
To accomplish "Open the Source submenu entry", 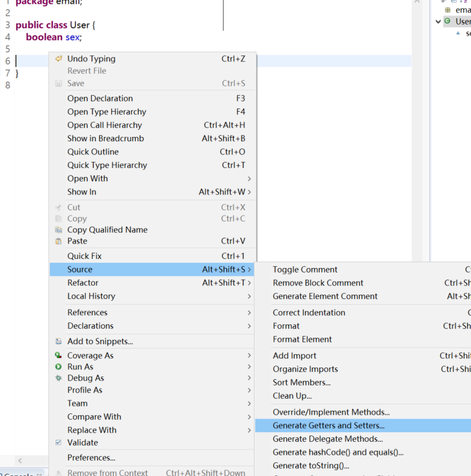I will [x=152, y=269].
